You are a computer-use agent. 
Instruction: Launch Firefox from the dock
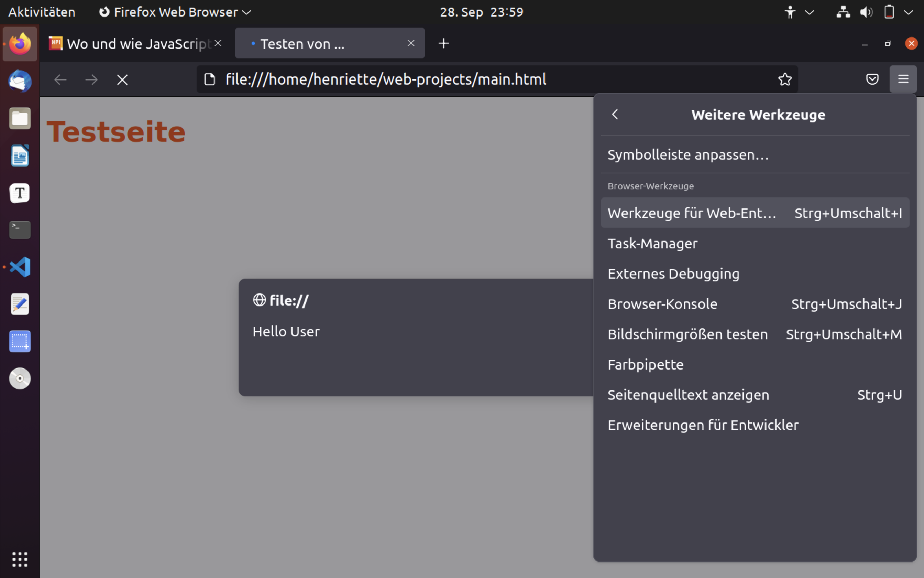point(20,44)
